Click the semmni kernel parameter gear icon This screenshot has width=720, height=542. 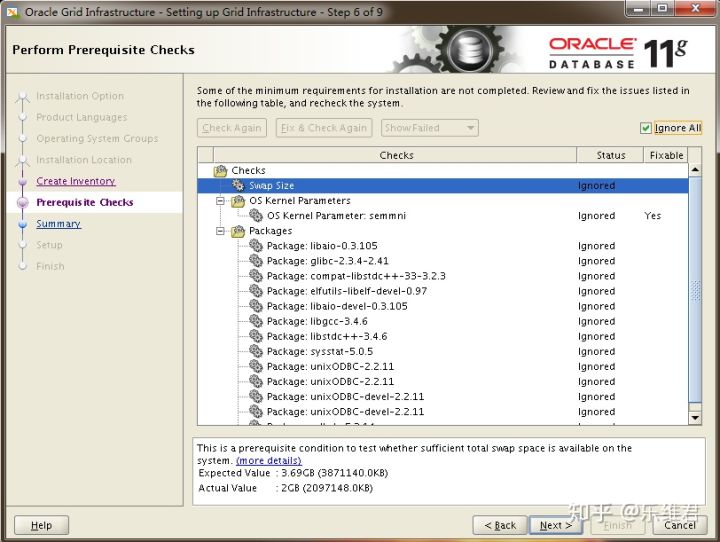coord(256,216)
